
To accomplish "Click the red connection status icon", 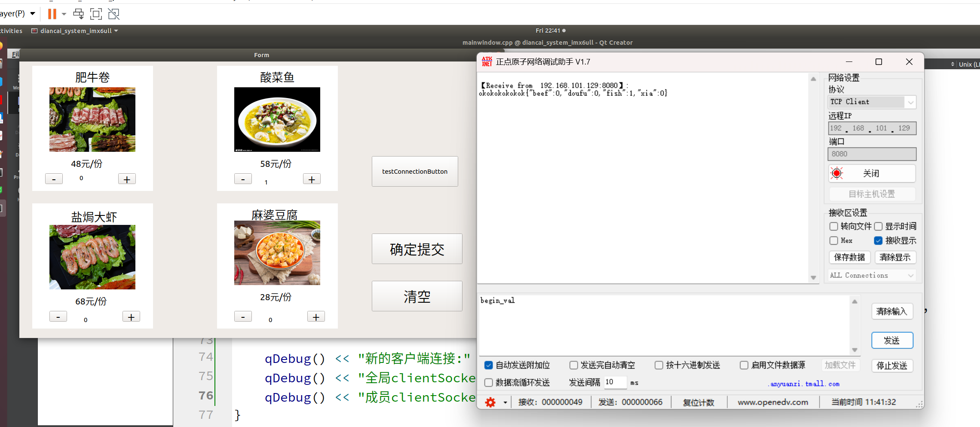I will click(836, 173).
